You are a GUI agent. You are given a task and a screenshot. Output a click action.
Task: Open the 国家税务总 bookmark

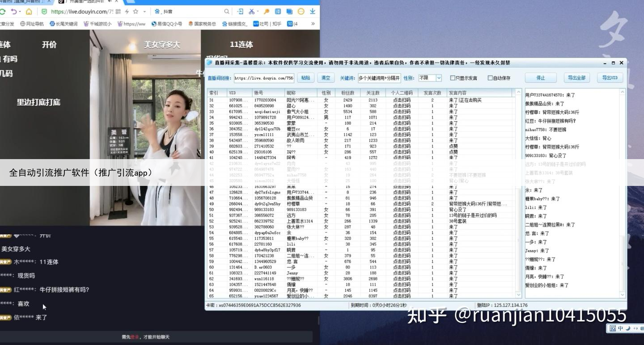point(202,24)
